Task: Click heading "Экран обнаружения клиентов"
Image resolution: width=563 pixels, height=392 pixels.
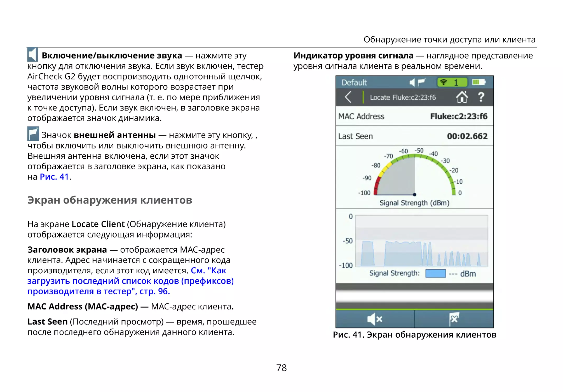Action: click(x=110, y=200)
